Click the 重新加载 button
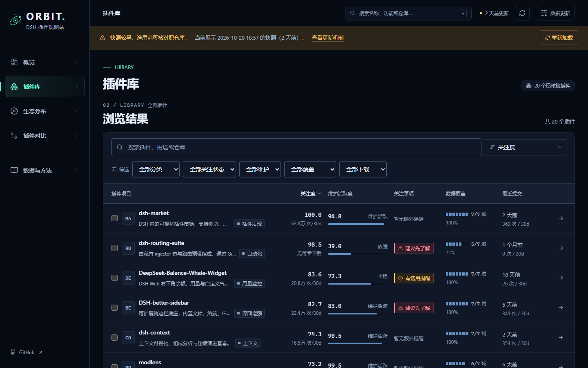 (559, 38)
